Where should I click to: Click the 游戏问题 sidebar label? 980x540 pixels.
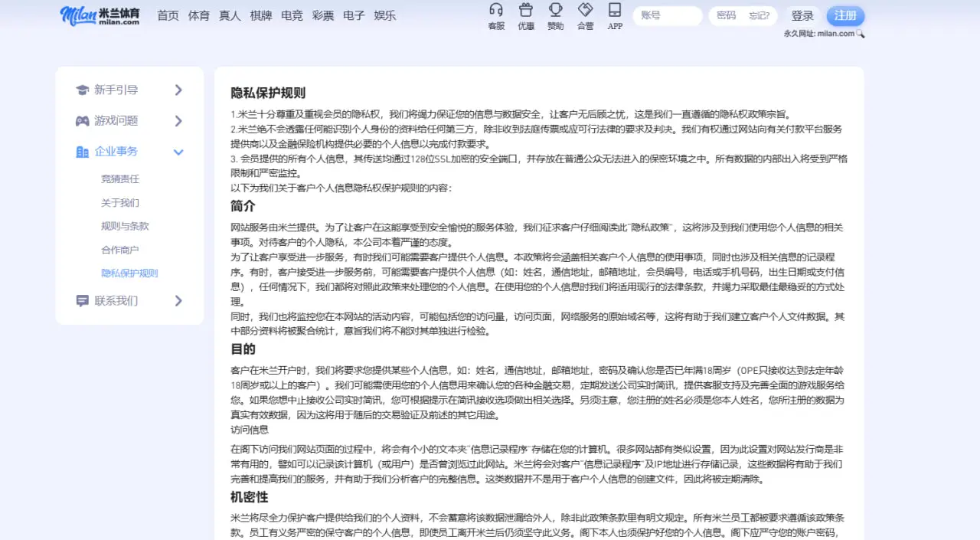[116, 121]
